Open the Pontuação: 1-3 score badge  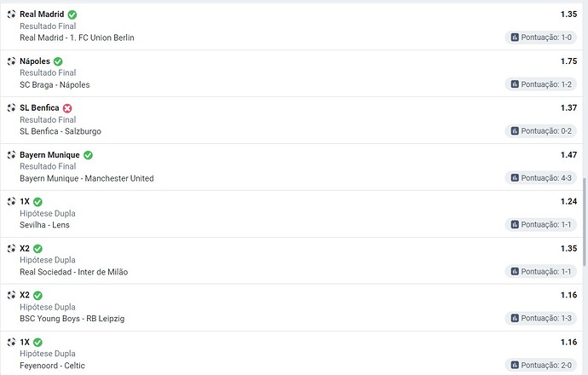click(541, 318)
